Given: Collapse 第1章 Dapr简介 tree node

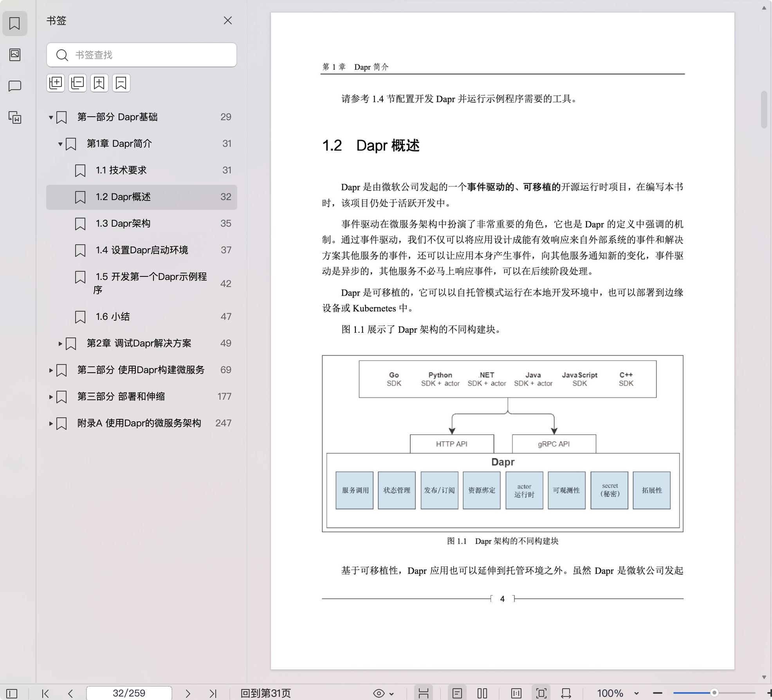Looking at the screenshot, I should coord(60,144).
